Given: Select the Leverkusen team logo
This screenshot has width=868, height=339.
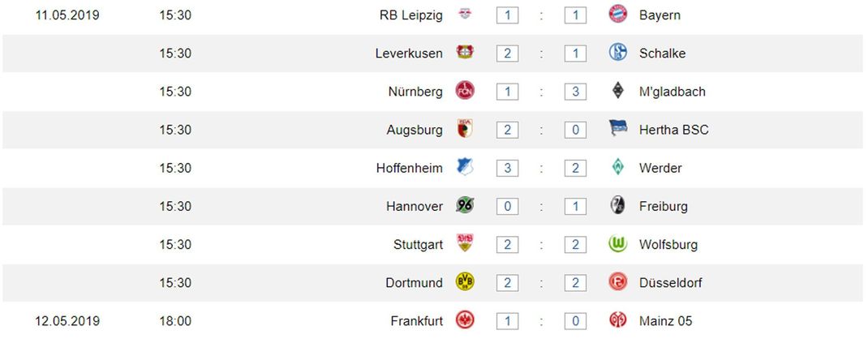Looking at the screenshot, I should click(x=465, y=53).
